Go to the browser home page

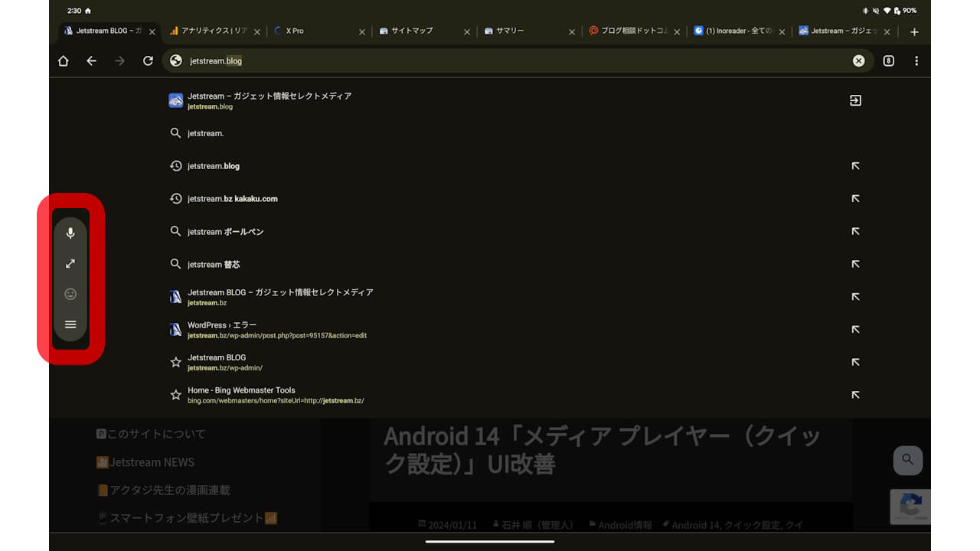click(64, 60)
